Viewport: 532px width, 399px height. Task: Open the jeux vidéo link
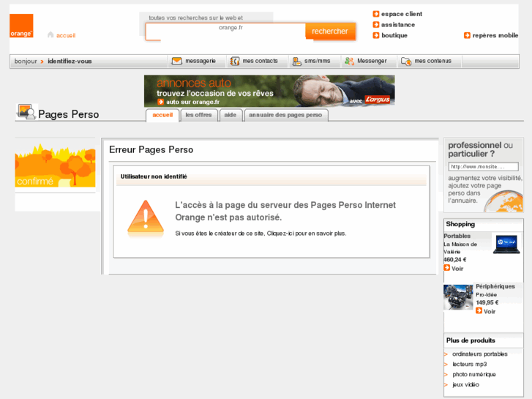pyautogui.click(x=466, y=384)
